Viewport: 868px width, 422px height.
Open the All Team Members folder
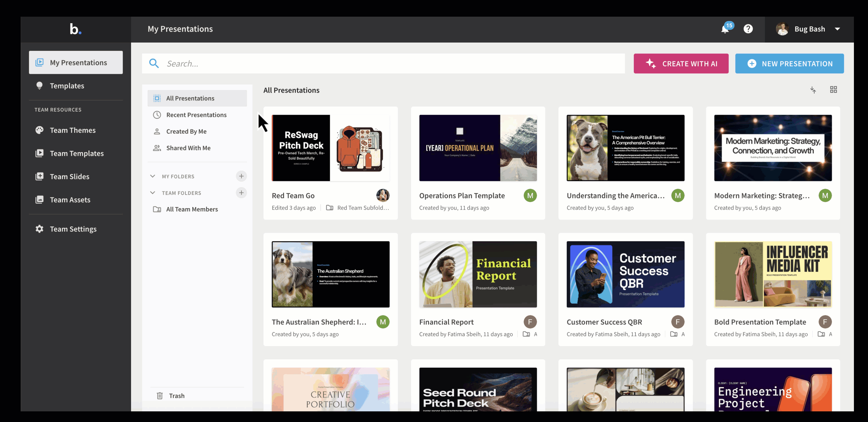(x=197, y=209)
